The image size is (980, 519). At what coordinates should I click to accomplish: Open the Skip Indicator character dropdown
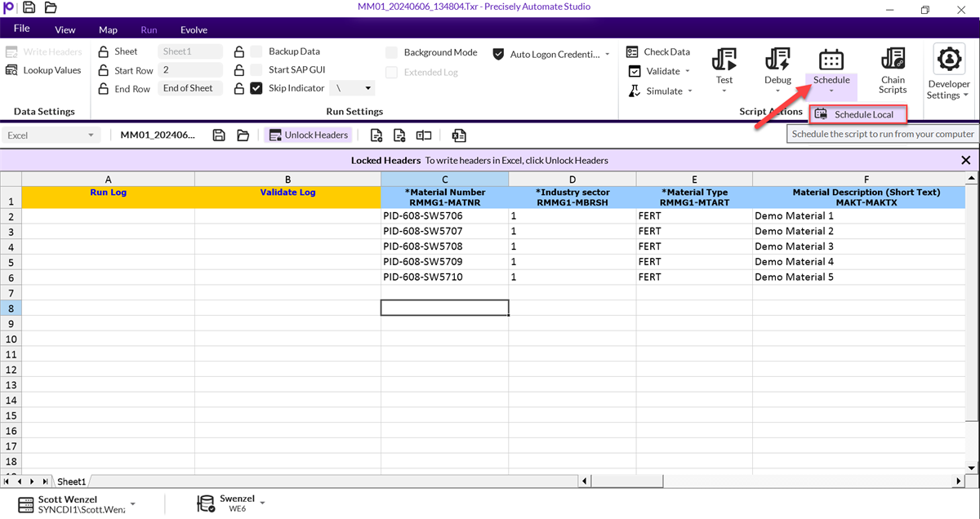pos(368,88)
